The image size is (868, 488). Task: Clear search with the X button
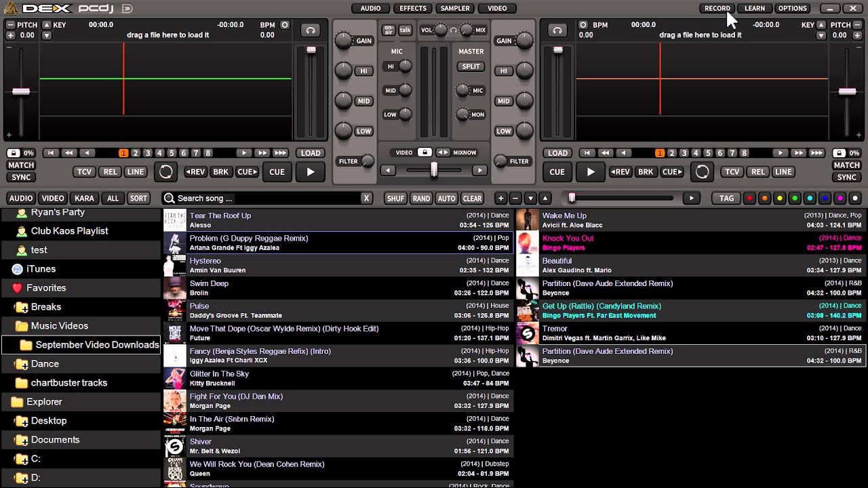click(x=366, y=198)
